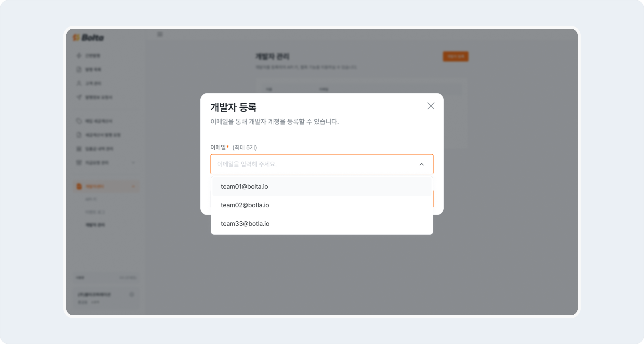The height and width of the screenshot is (344, 644).
Task: Click the document icon in the sidebar
Action: point(79,69)
